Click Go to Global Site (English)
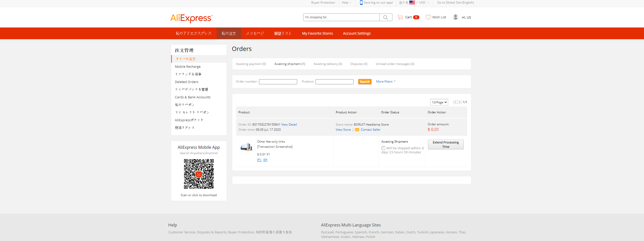644x241 pixels. [x=456, y=3]
